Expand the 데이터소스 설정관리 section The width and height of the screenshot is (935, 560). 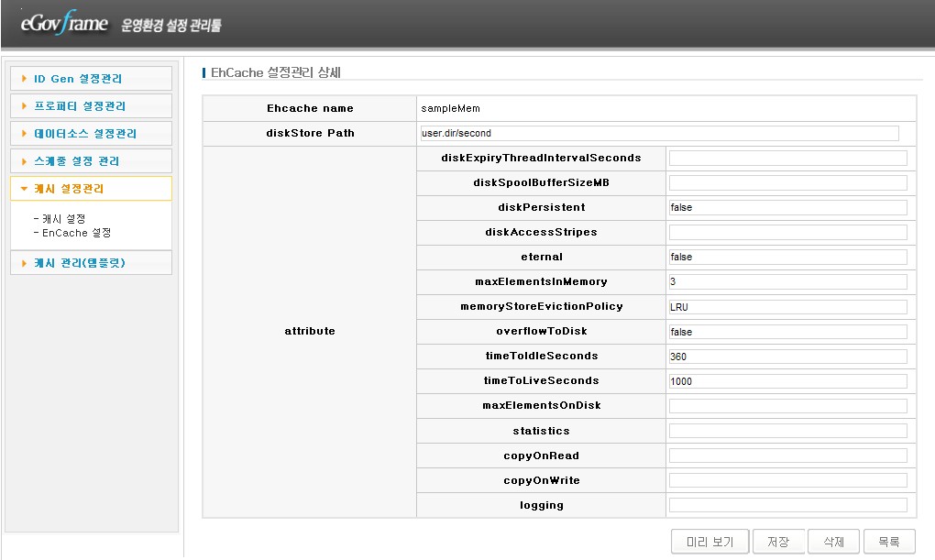tap(90, 134)
